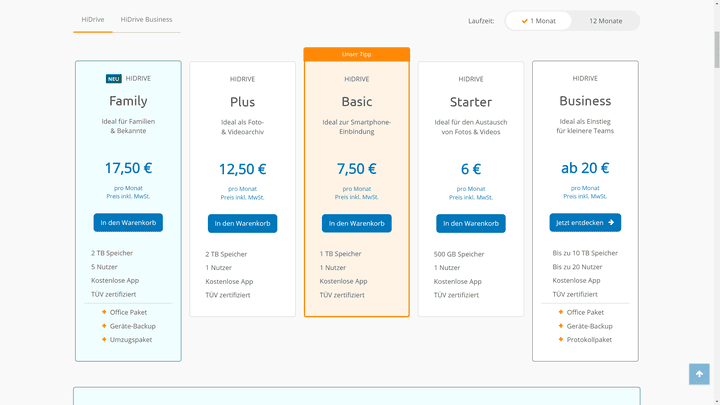Click the scroll-to-top arrow icon
Screen dimensions: 720x405
tap(699, 374)
